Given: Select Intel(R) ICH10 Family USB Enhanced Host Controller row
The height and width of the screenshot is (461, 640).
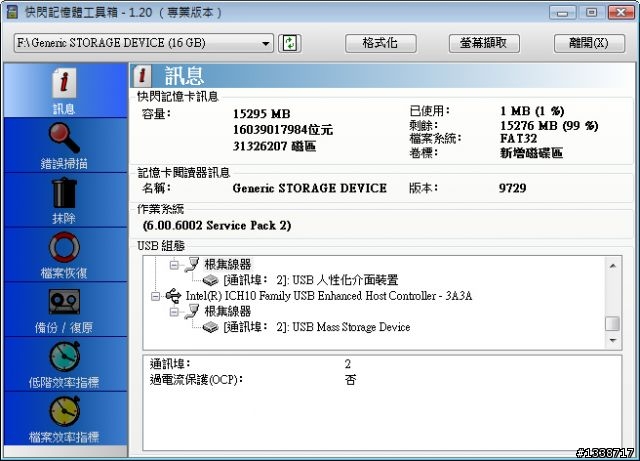Looking at the screenshot, I should [x=329, y=296].
